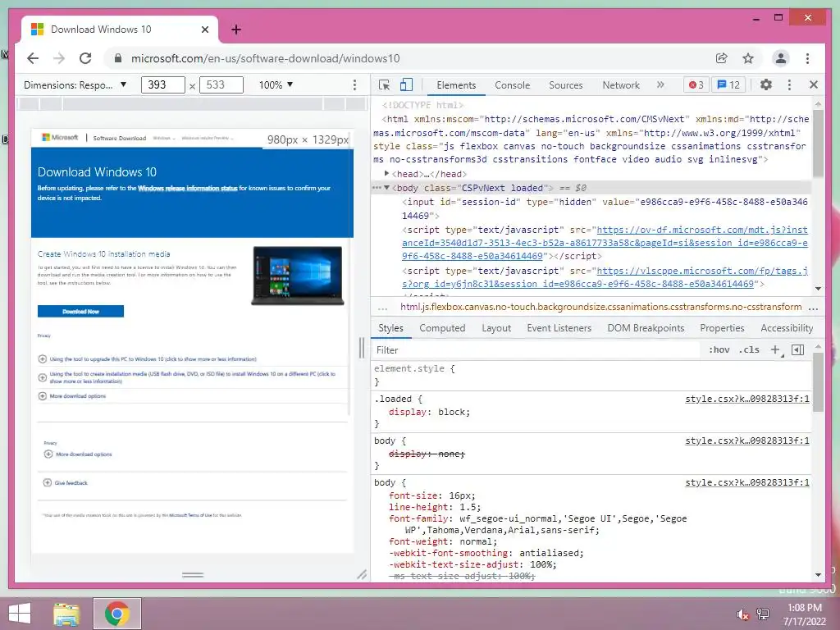Open vlscppe.microsoft.com tags.js script link
The height and width of the screenshot is (630, 840).
[x=605, y=277]
